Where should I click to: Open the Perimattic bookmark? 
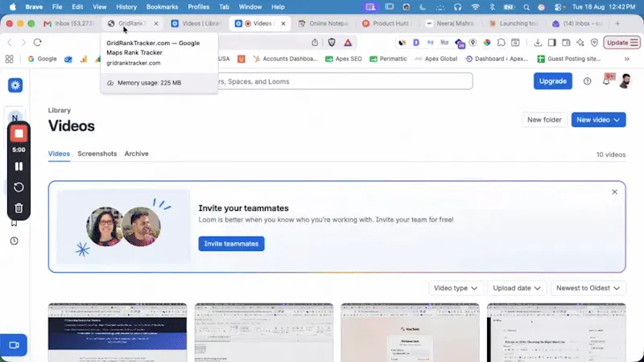388,59
